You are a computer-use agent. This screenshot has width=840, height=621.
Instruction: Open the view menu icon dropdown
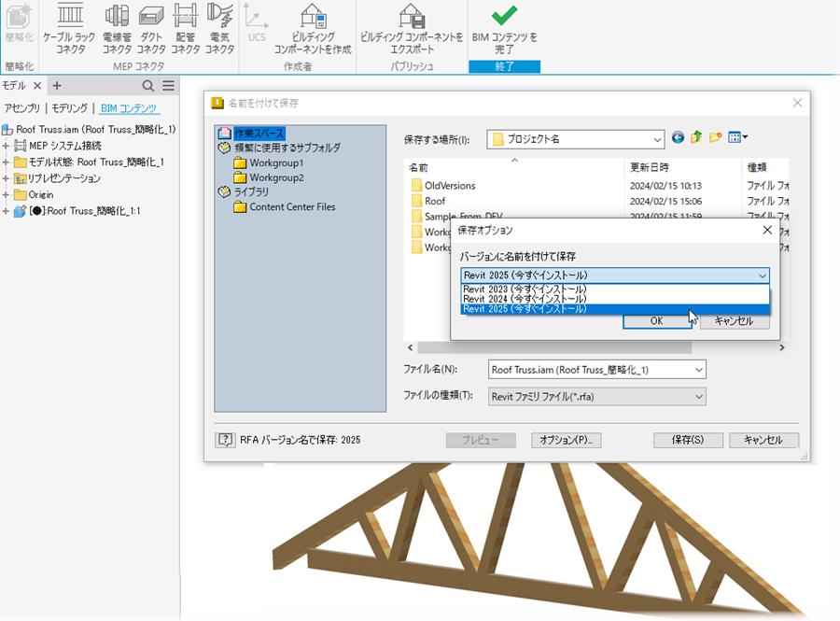pos(737,137)
